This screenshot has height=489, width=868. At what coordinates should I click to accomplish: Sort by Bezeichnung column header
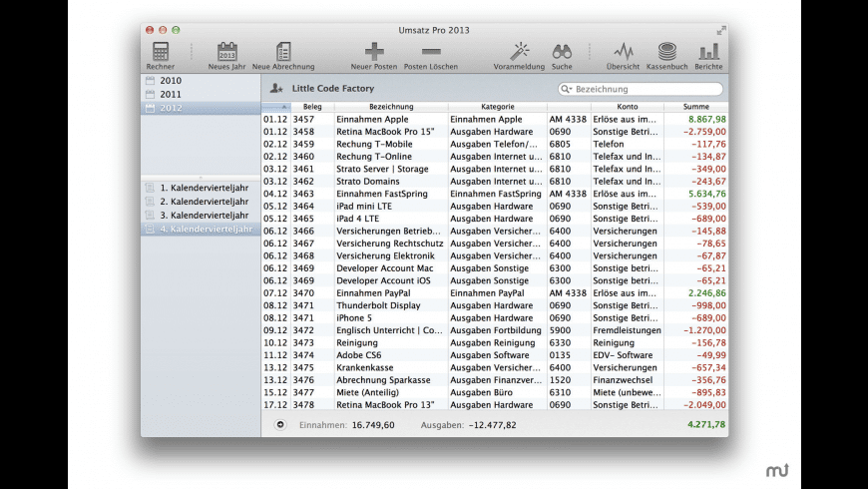pyautogui.click(x=391, y=107)
